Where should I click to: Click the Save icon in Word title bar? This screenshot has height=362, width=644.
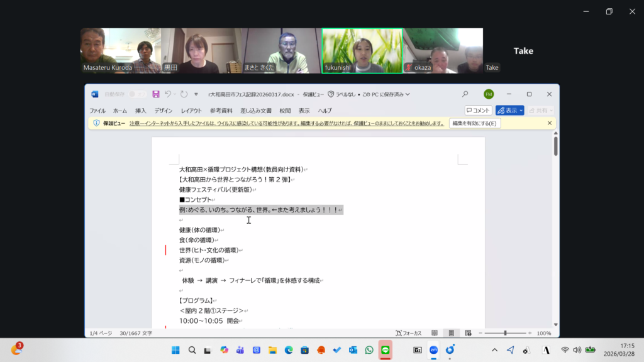click(x=156, y=94)
